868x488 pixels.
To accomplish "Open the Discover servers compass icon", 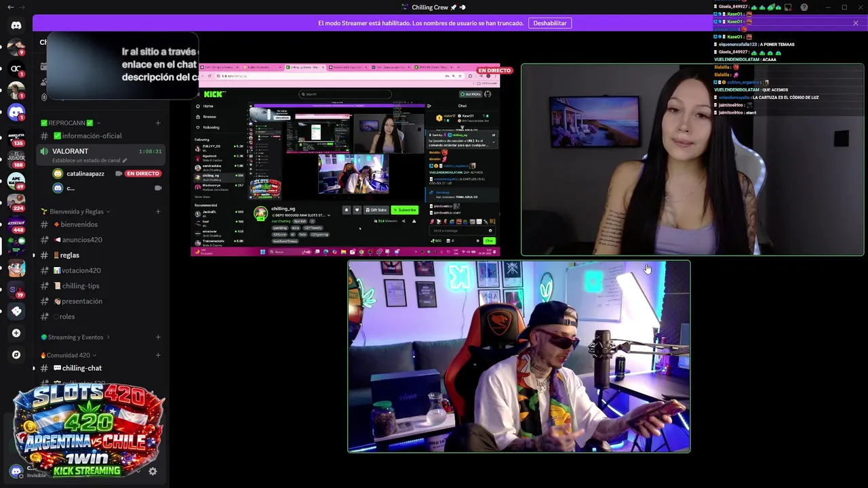I will 16,354.
